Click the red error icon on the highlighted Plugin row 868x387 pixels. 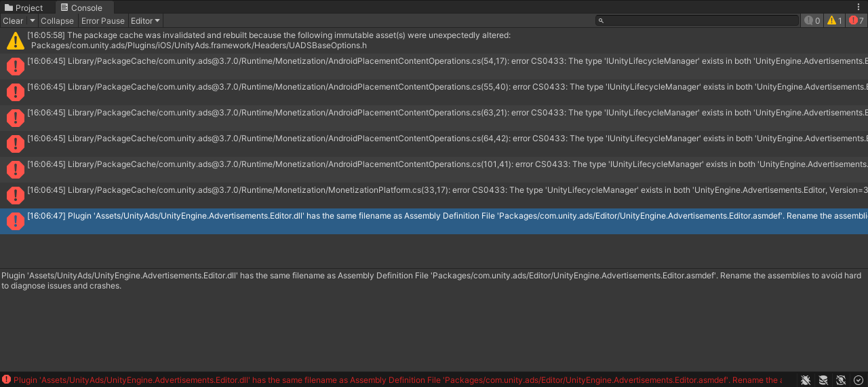pos(15,221)
